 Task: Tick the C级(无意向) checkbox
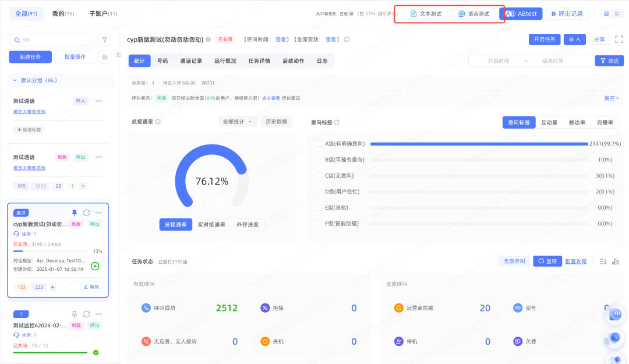tap(319, 175)
